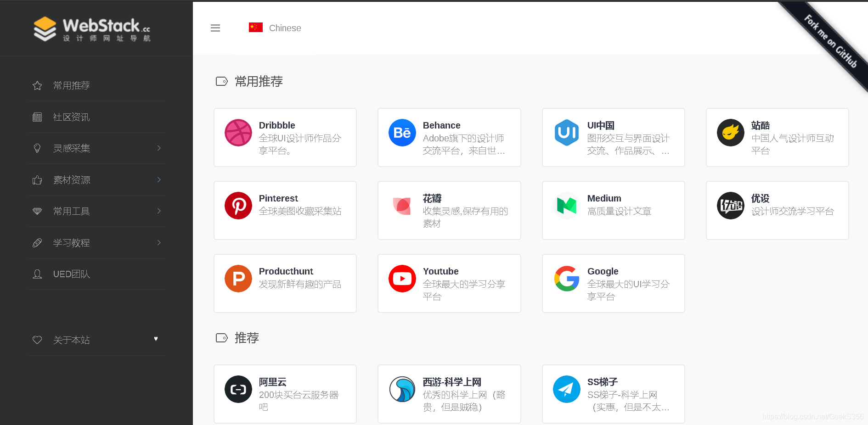This screenshot has width=868, height=425.
Task: Click the heart icon beside 关于本站
Action: pos(37,340)
